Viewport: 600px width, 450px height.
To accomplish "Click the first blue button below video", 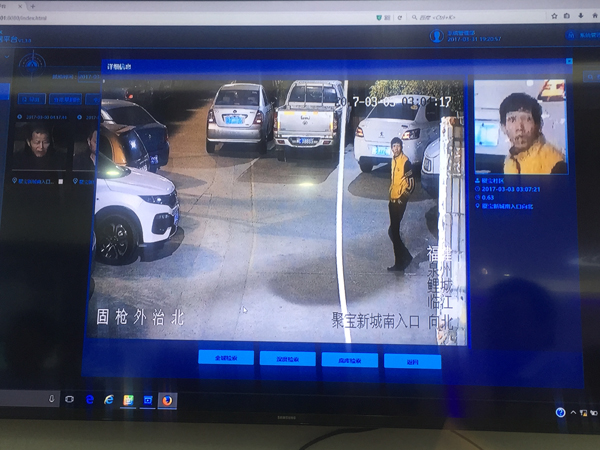I will (x=225, y=358).
